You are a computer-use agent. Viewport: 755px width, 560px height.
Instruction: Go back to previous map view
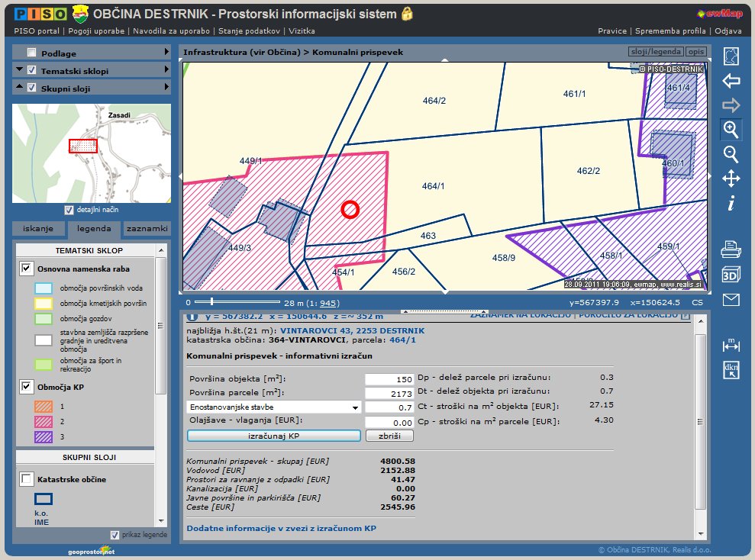point(731,81)
